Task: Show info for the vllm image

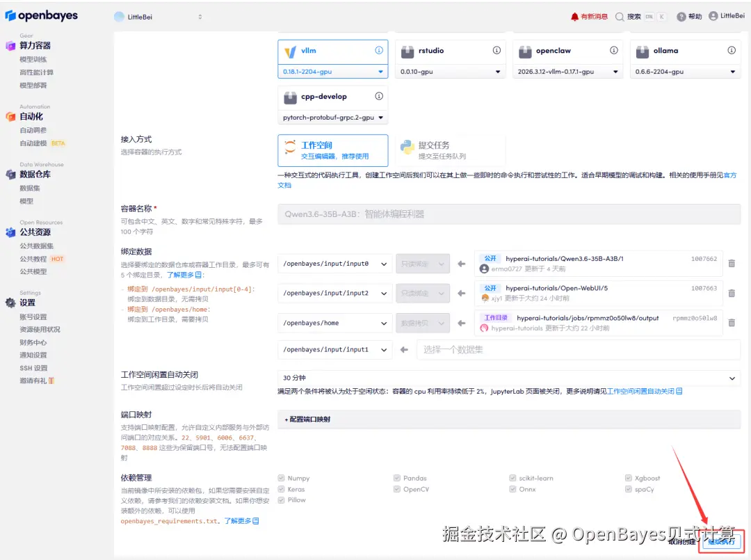Action: 379,50
